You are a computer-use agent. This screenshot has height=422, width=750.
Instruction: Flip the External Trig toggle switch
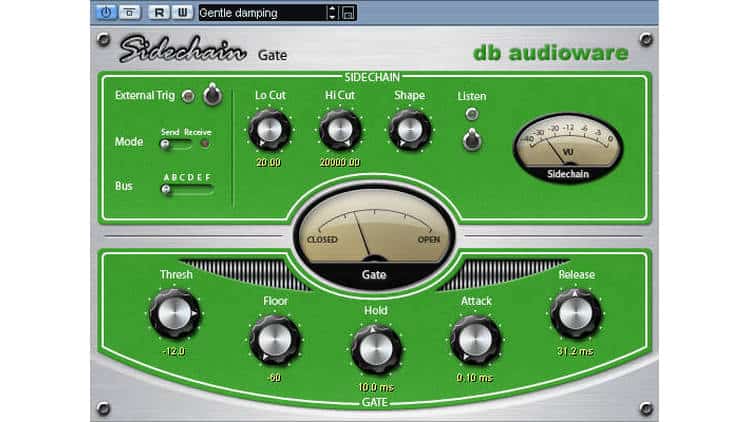[212, 94]
